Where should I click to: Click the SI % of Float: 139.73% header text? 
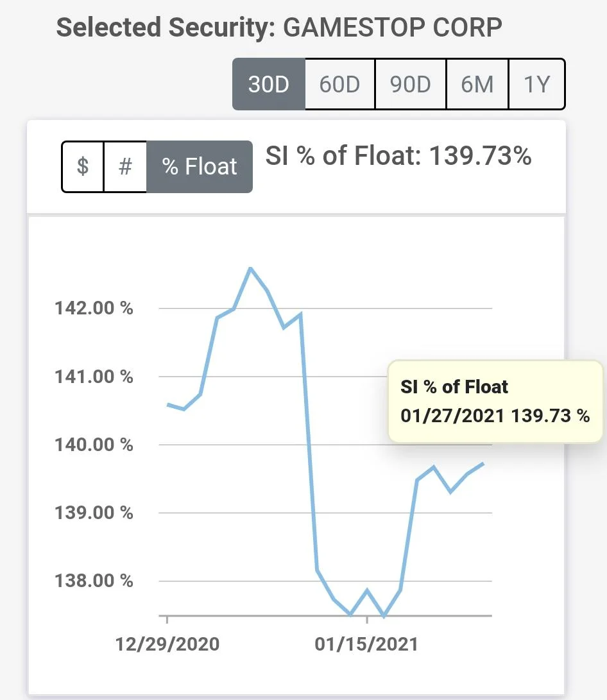pyautogui.click(x=398, y=157)
